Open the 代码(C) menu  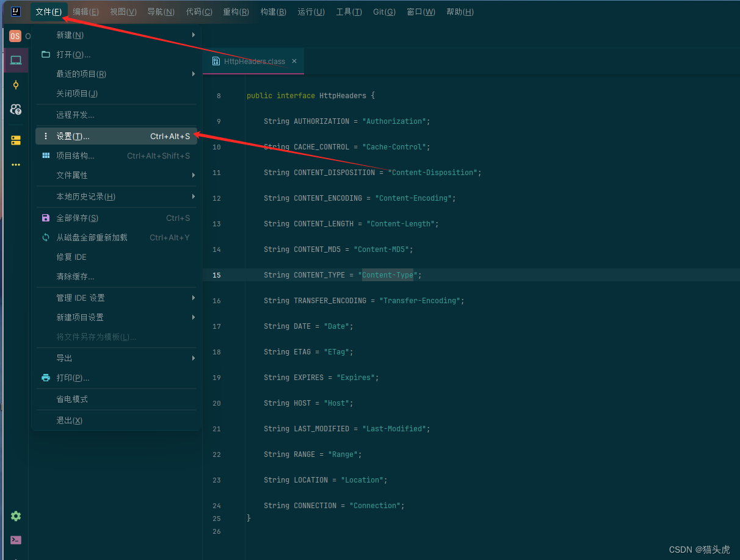(x=199, y=12)
